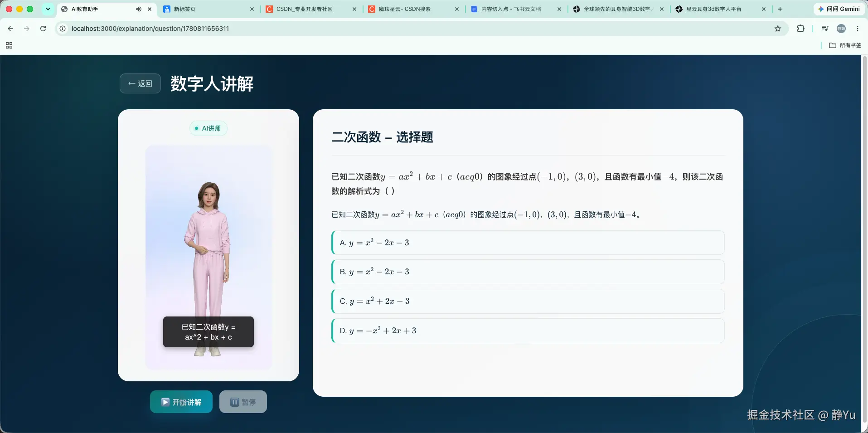Screen dimensions: 868x433
Task: Close the 内容切入点 - 飞书云文档 tab
Action: pos(559,9)
